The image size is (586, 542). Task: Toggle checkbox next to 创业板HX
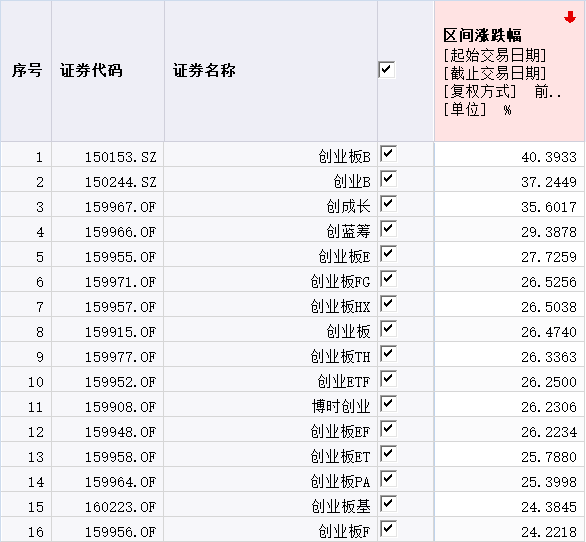tap(388, 304)
